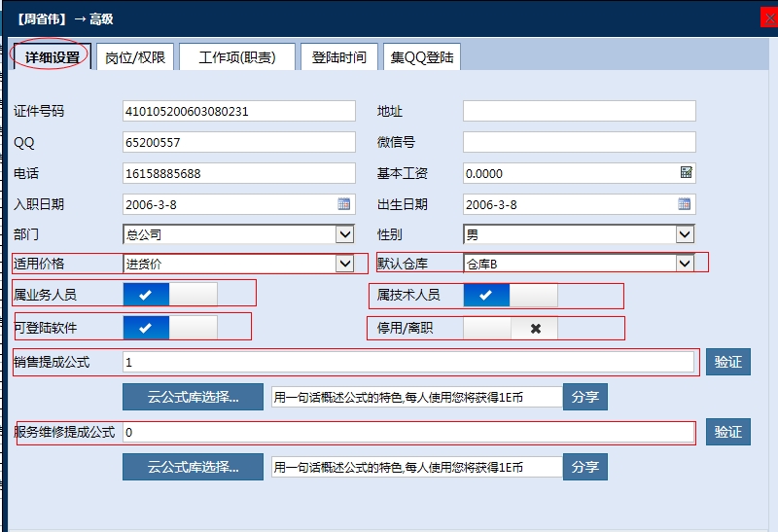
Task: Open 云公式库选择 under 服务维修提成公式
Action: tap(193, 467)
